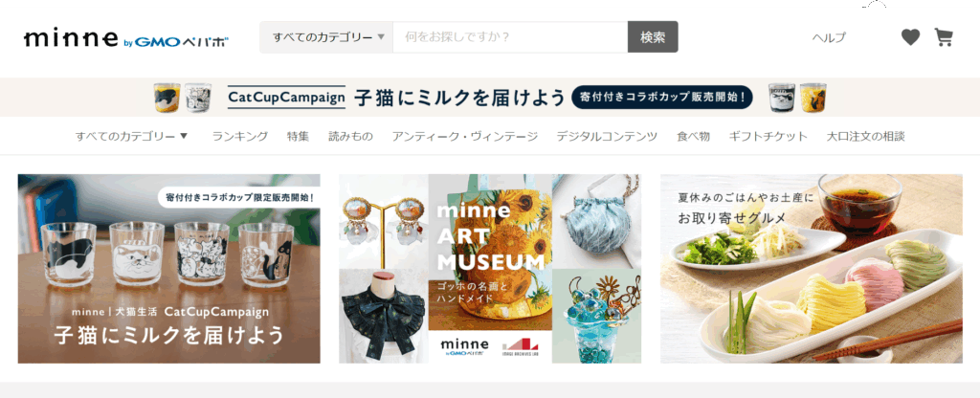Open アンティーク・ヴィンテージ category
980x398 pixels.
tap(464, 136)
